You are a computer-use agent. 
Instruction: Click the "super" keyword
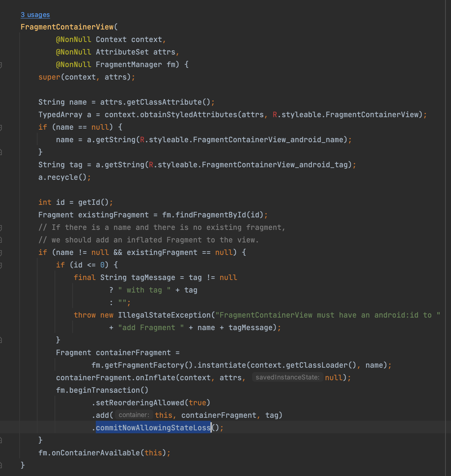click(x=49, y=77)
